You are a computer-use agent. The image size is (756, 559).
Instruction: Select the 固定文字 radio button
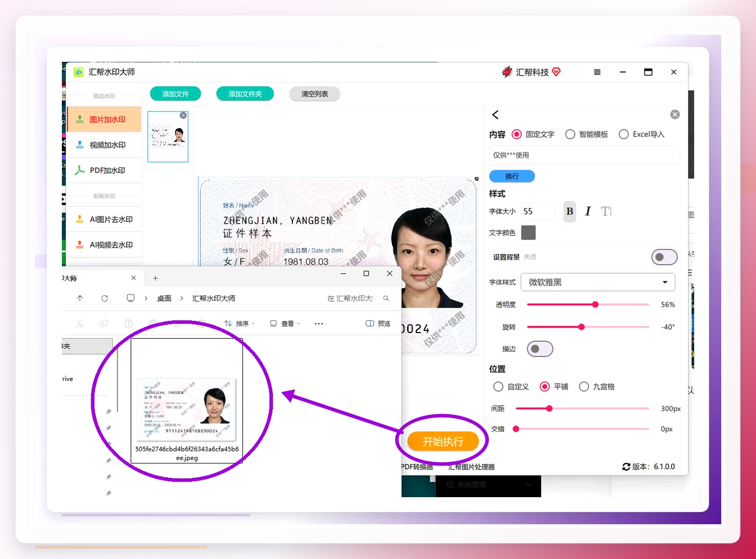pos(517,134)
